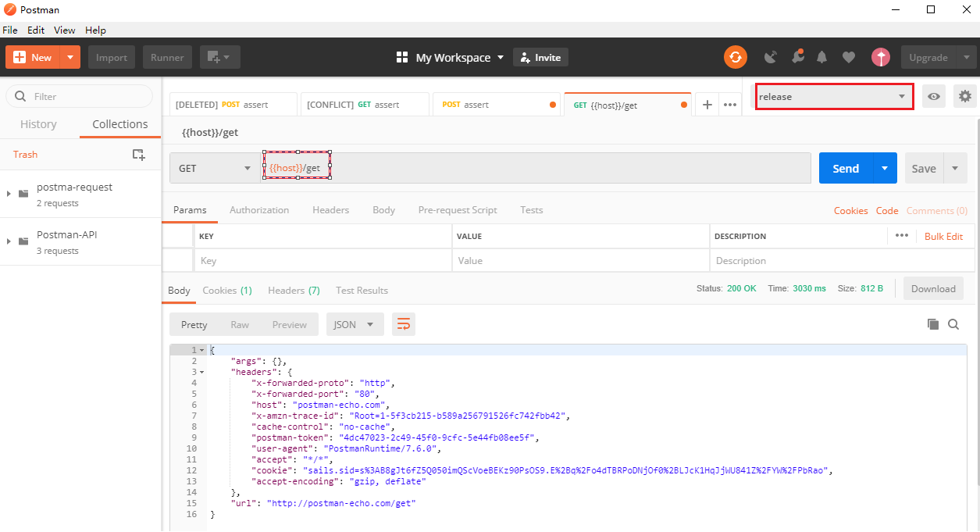980x532 pixels.
Task: Click the open new window icon button
Action: coord(219,57)
